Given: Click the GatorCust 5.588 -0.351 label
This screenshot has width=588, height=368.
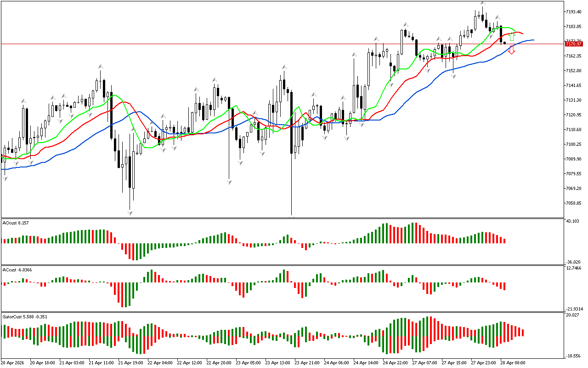Looking at the screenshot, I should click(24, 316).
